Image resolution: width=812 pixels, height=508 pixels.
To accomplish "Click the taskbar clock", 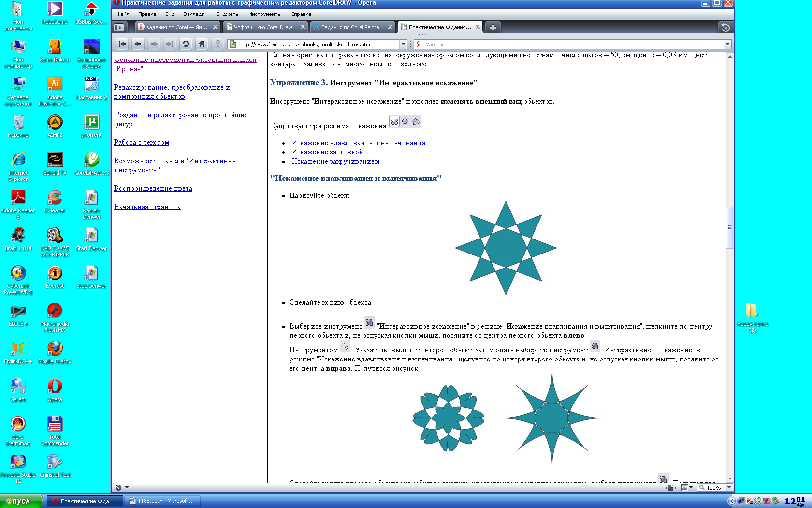I will tap(795, 501).
